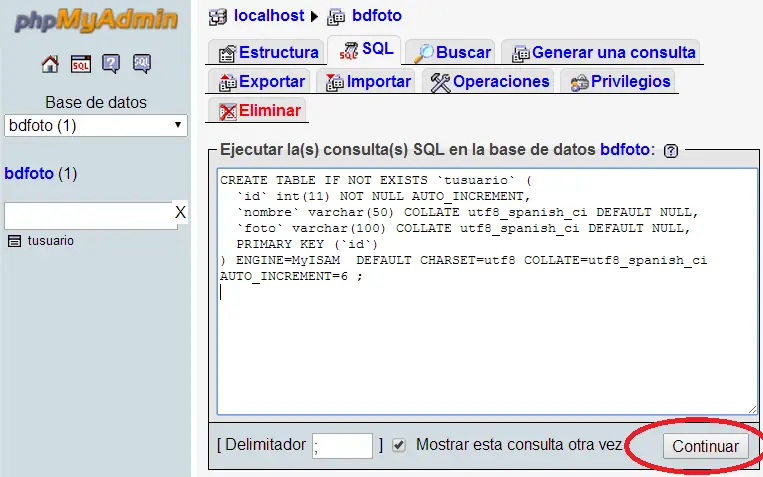Click the phpMyAdmin logo
Screen dimensions: 763x477
coord(96,20)
